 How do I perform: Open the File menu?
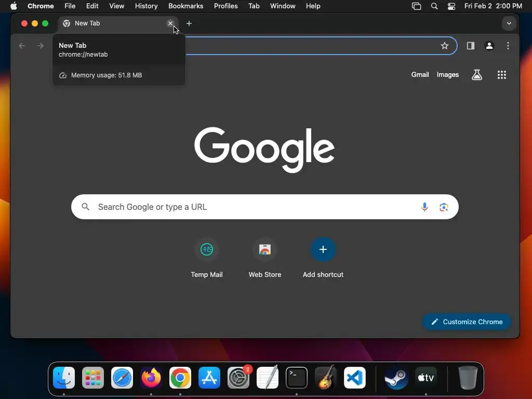70,6
